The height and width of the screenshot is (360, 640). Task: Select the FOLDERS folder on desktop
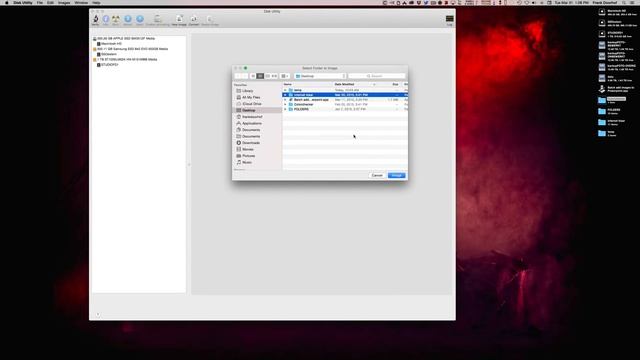(602, 111)
